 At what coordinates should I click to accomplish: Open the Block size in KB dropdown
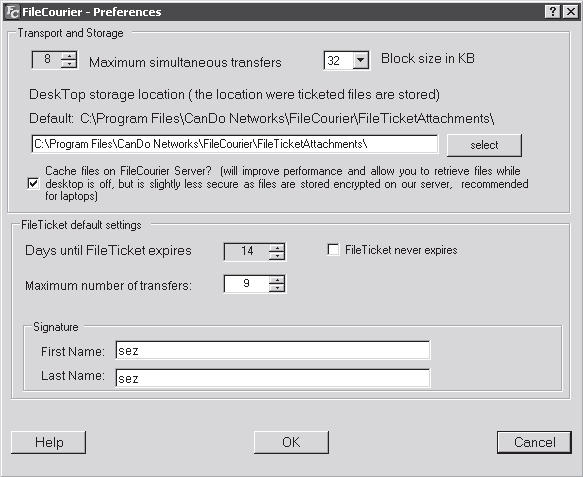pos(360,60)
